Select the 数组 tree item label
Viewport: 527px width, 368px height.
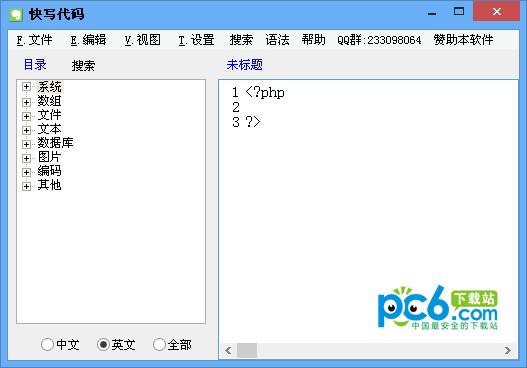click(x=49, y=101)
